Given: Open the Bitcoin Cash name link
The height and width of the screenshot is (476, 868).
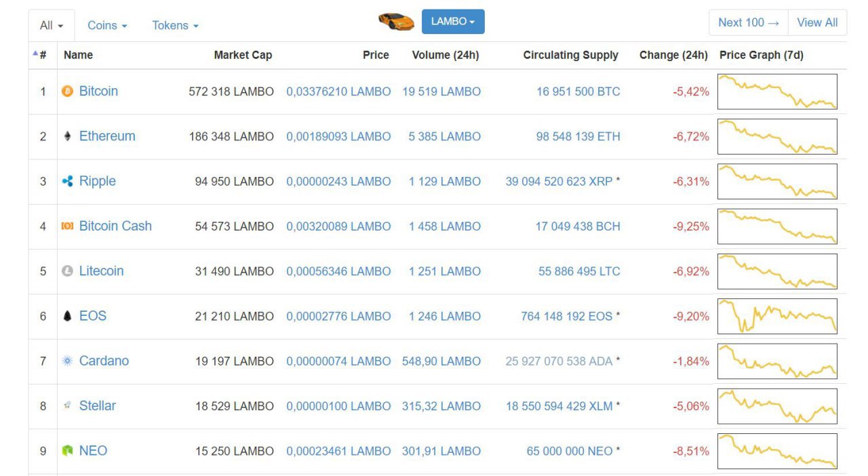Looking at the screenshot, I should click(115, 226).
